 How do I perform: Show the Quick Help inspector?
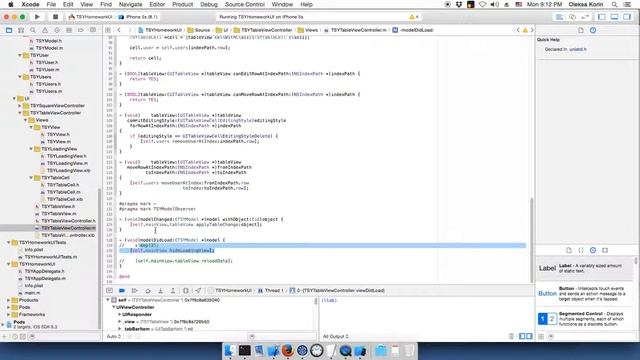[593, 30]
